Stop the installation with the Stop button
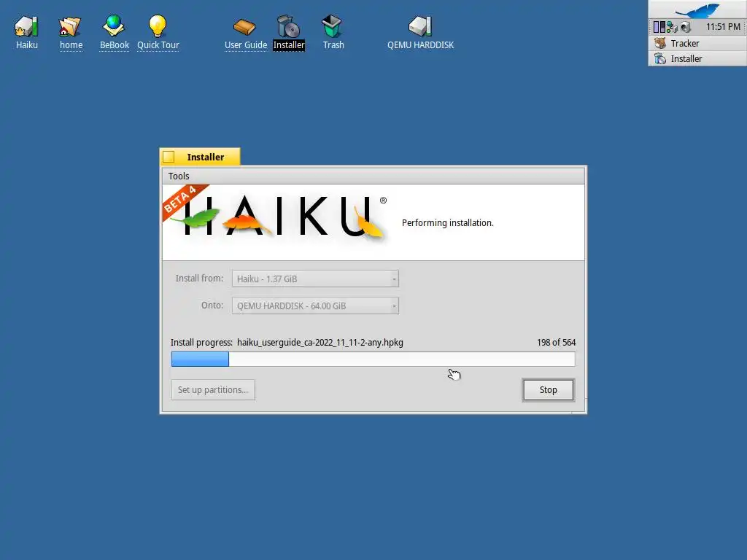 pyautogui.click(x=549, y=390)
